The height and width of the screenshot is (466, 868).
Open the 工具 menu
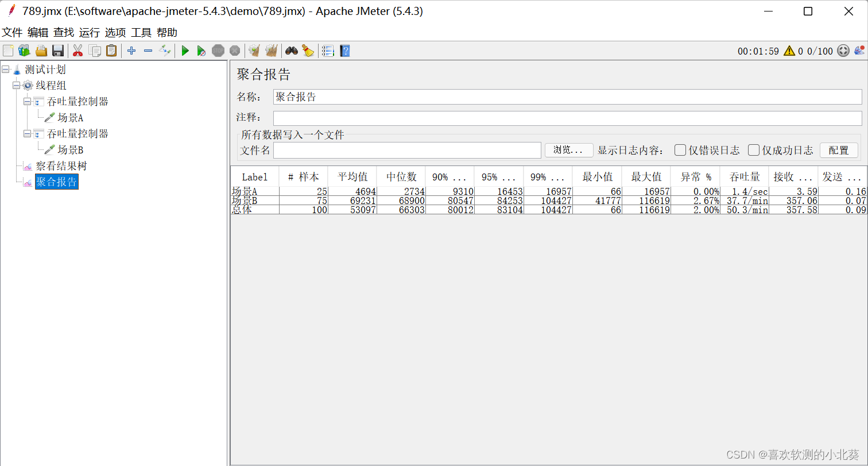tap(141, 32)
